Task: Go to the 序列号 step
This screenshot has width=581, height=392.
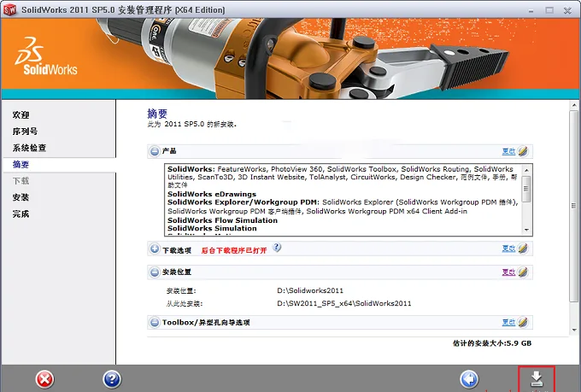Action: click(x=25, y=132)
